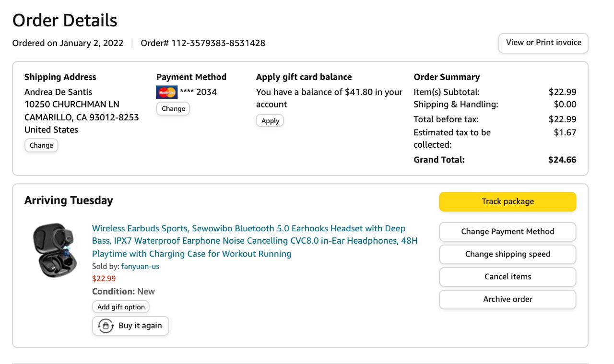Click the Buy it again cart icon
This screenshot has width=614, height=364.
coord(106,326)
